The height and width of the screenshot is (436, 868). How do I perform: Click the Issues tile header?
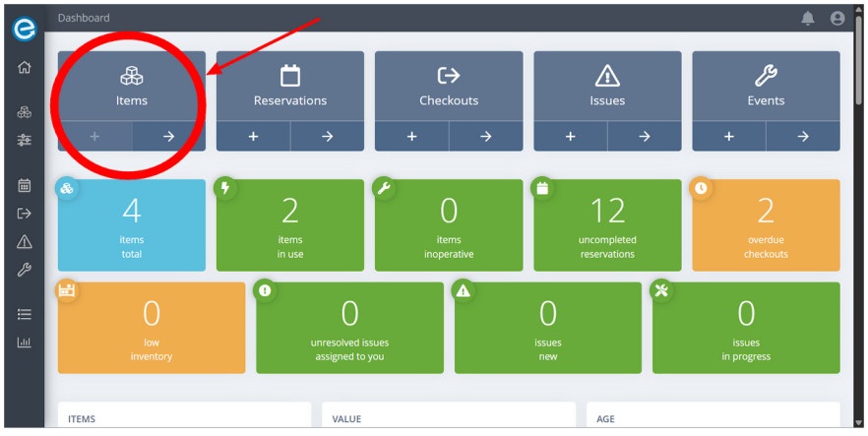[x=607, y=86]
